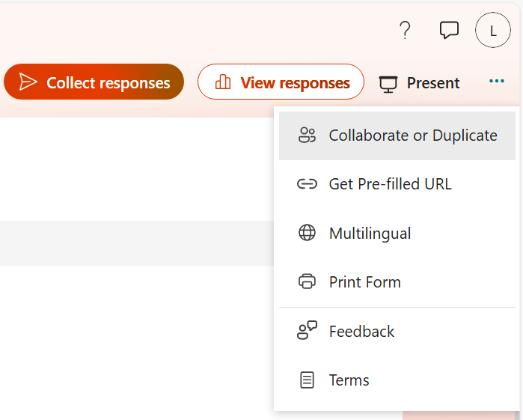523x420 pixels.
Task: Select Print Form from the menu
Action: click(x=364, y=282)
